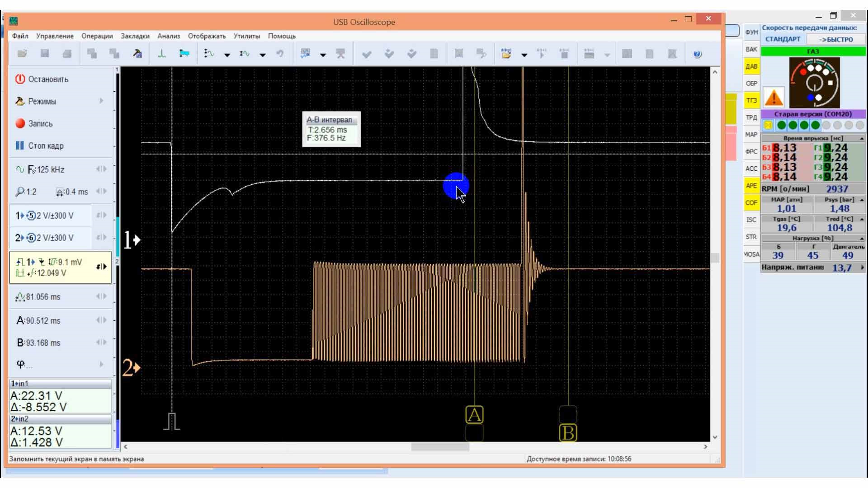Expand the Режимы submenu arrow

coord(101,101)
